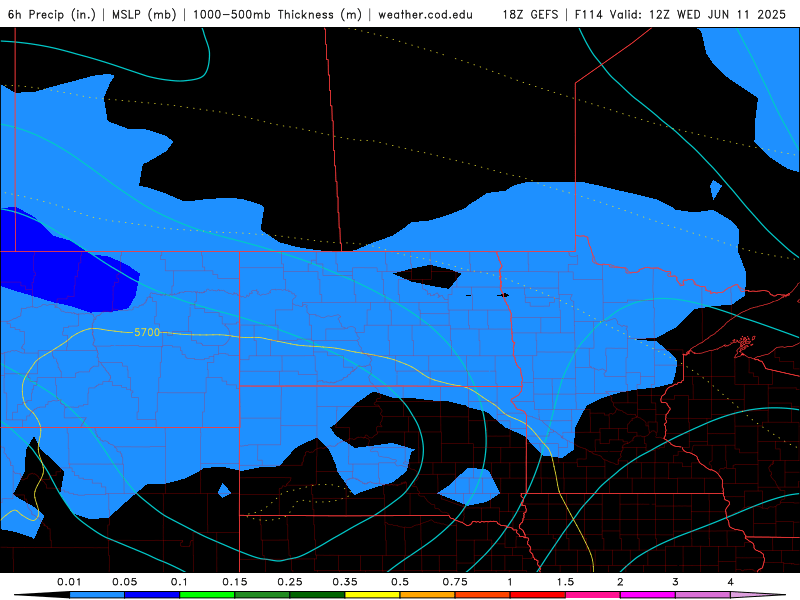800x600 pixels.
Task: Click the '1000-500mb Thickness (m)' header text
Action: pyautogui.click(x=277, y=14)
